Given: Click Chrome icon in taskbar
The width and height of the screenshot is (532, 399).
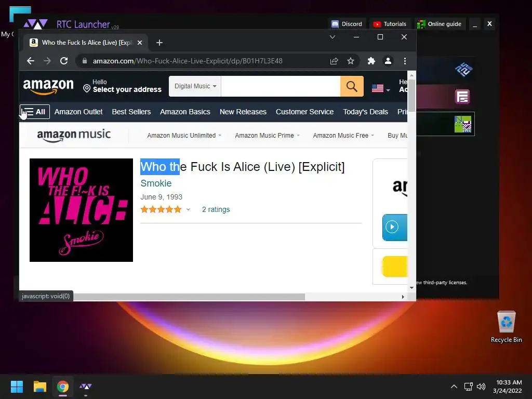Looking at the screenshot, I should tap(62, 387).
